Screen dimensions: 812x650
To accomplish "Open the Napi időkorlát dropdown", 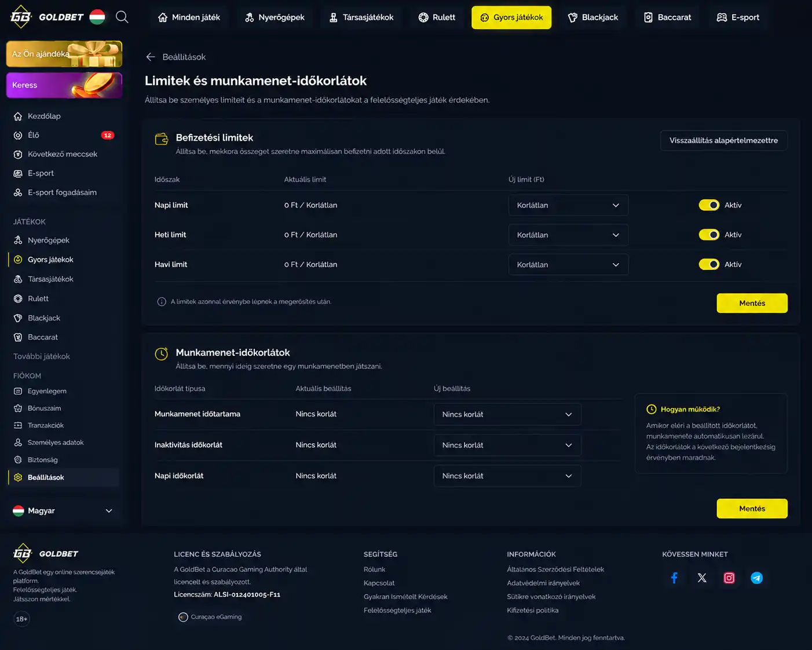I will (507, 476).
